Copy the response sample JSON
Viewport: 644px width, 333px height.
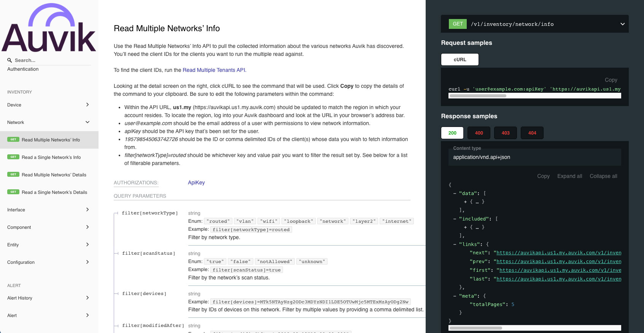coord(543,176)
